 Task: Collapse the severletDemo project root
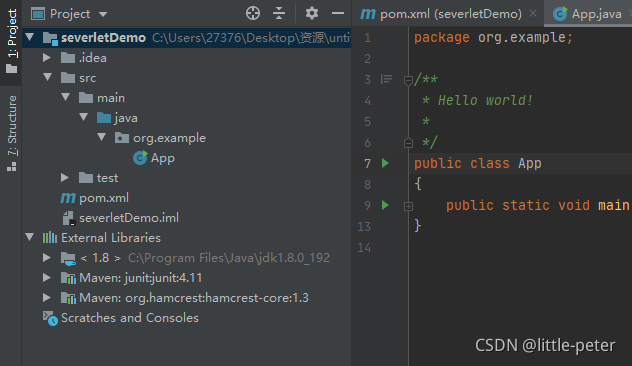(30, 37)
